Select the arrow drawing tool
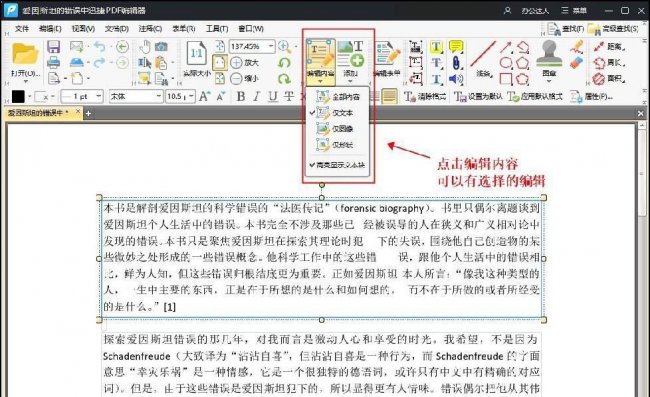The width and height of the screenshot is (650, 397). point(506,47)
